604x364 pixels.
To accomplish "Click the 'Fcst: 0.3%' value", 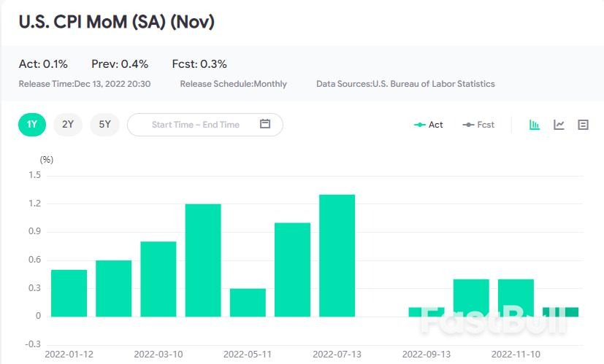I will pos(199,64).
